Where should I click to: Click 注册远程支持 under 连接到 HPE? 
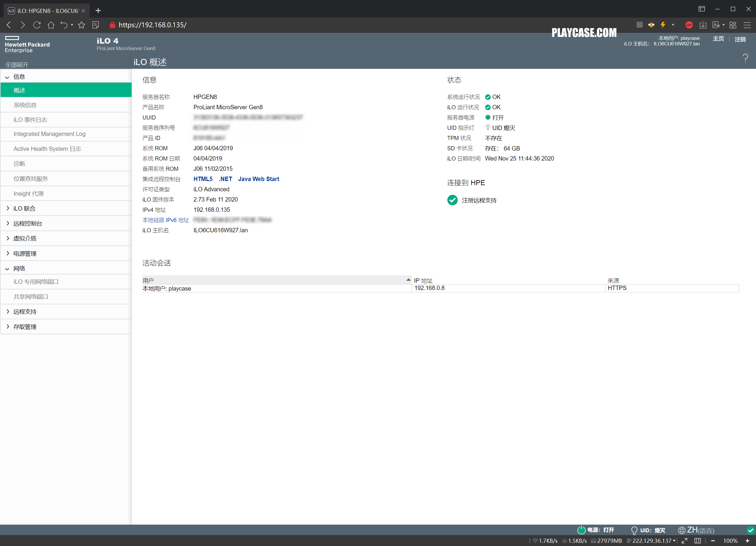(x=479, y=200)
